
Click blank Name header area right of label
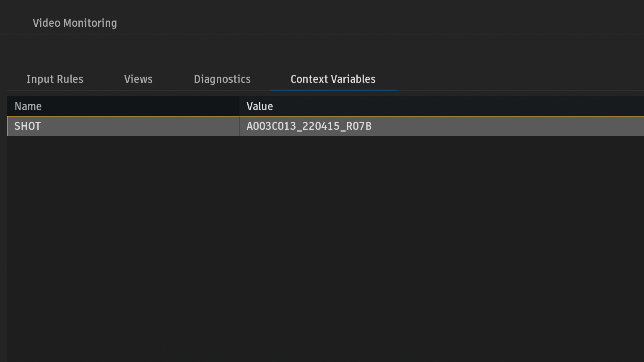click(x=138, y=106)
